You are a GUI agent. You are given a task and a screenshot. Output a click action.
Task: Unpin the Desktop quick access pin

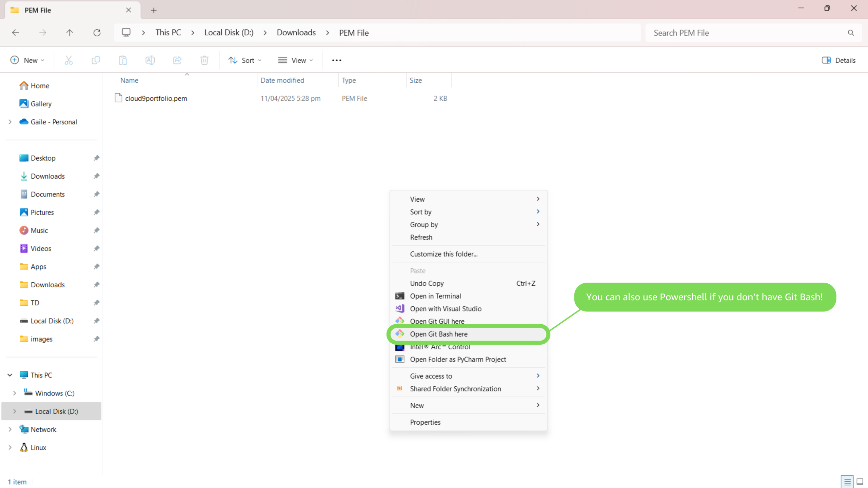click(97, 158)
